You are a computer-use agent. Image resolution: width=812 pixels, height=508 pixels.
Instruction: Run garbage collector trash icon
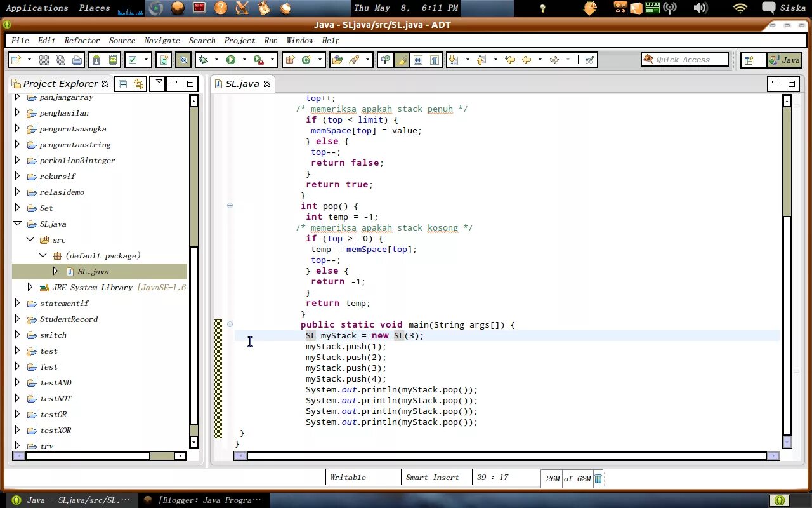pos(598,478)
